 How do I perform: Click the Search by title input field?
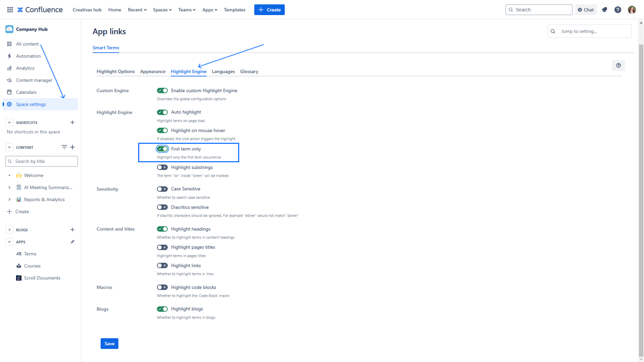[41, 161]
